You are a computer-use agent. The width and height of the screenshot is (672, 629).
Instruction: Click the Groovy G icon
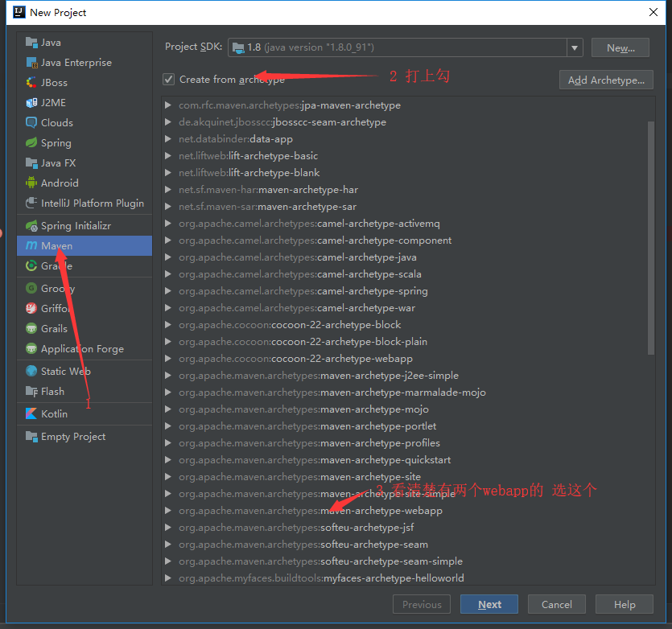[31, 289]
